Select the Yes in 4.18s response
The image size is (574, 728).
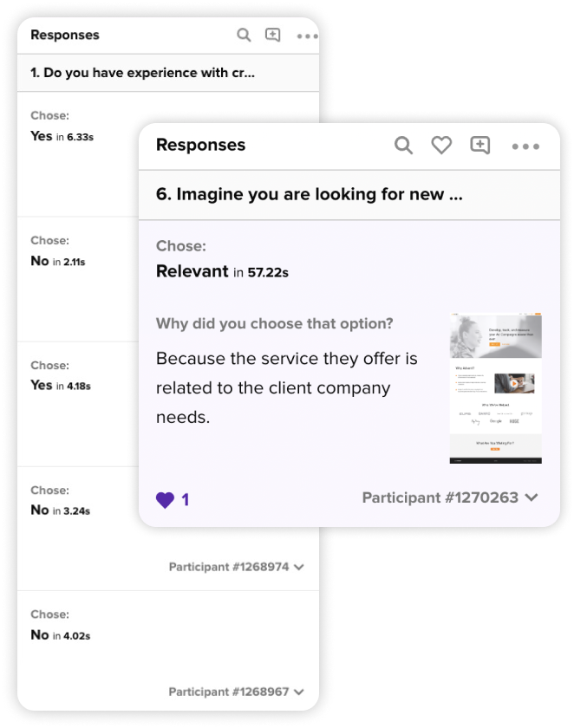tap(61, 386)
